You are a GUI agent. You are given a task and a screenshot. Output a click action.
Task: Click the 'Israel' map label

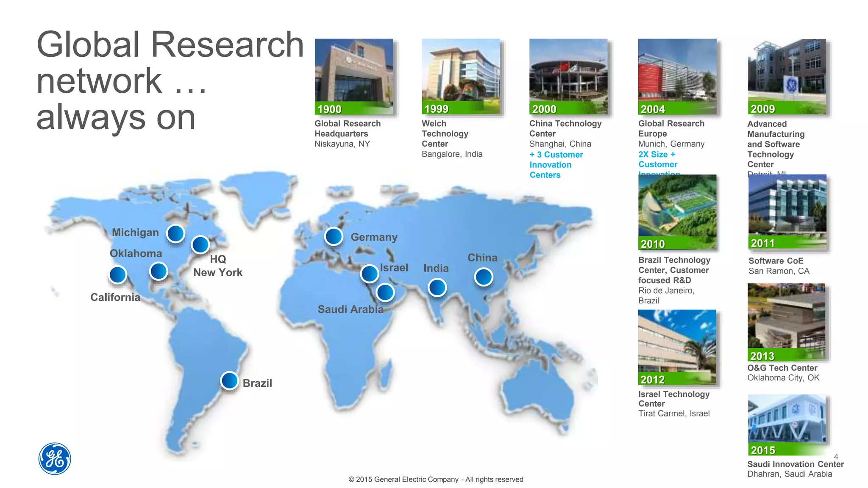pyautogui.click(x=394, y=268)
